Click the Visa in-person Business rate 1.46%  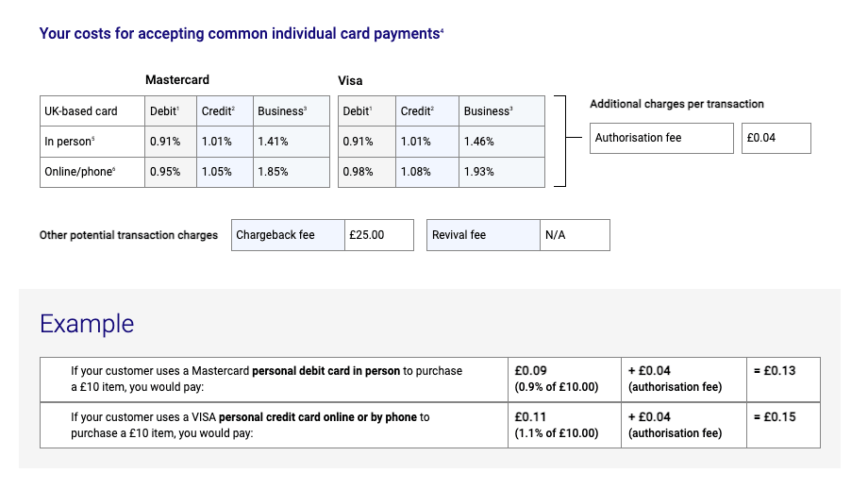pos(479,142)
